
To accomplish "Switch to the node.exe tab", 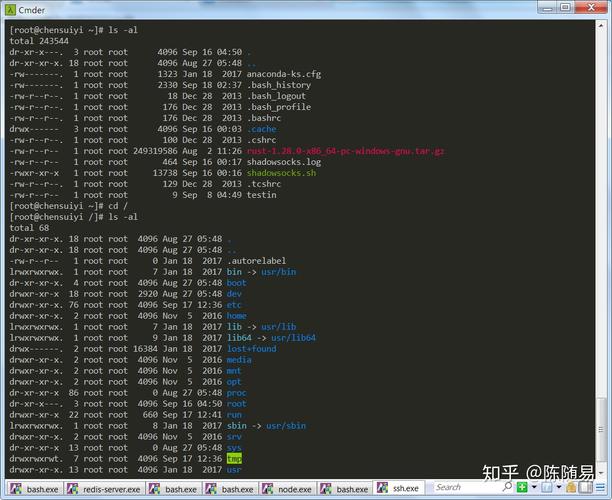I will click(287, 488).
